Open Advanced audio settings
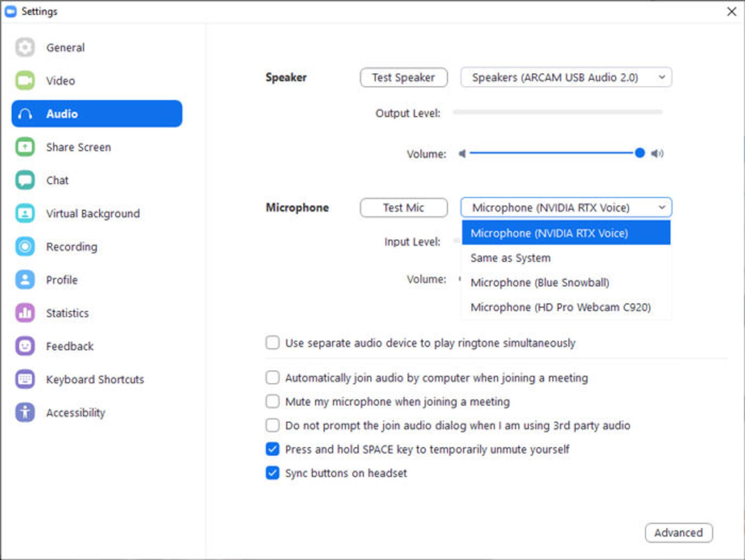745x560 pixels. point(679,532)
